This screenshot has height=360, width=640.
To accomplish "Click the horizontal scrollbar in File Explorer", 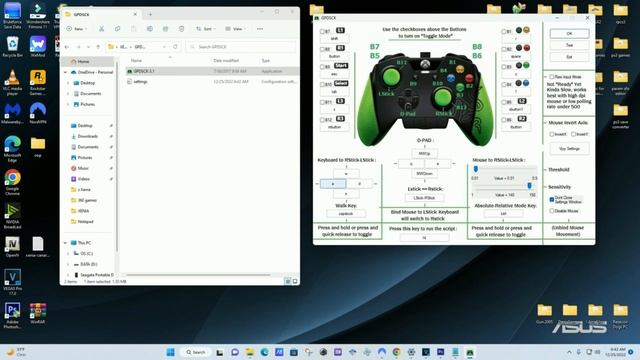I will coord(198,275).
